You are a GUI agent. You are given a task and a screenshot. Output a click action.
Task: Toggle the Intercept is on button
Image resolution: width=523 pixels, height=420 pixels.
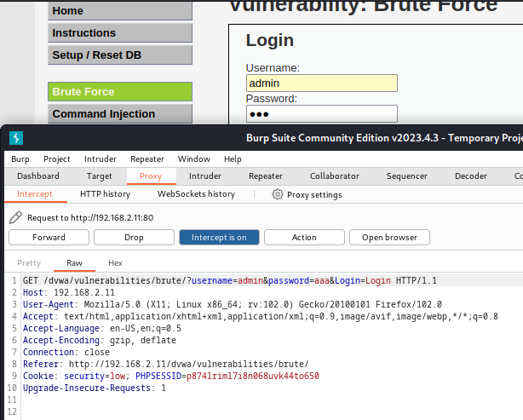click(x=219, y=237)
